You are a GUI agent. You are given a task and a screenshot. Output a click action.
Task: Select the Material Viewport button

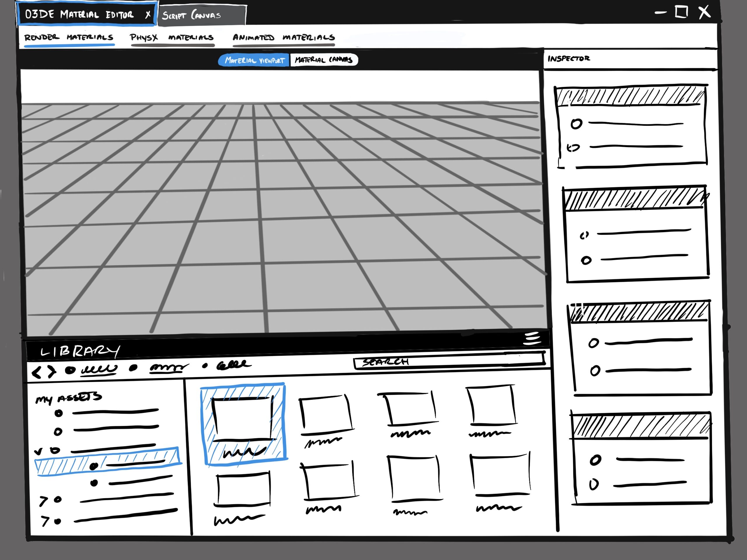(254, 60)
